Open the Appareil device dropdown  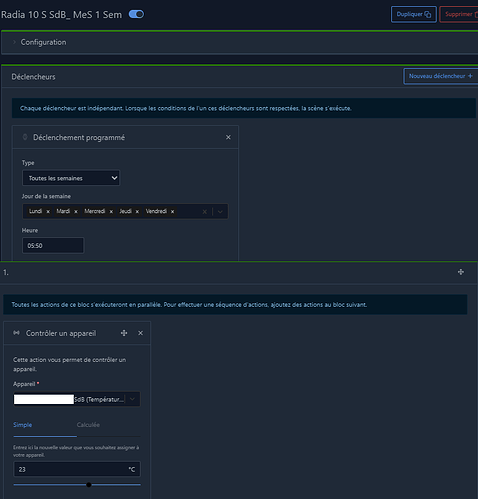(x=77, y=399)
